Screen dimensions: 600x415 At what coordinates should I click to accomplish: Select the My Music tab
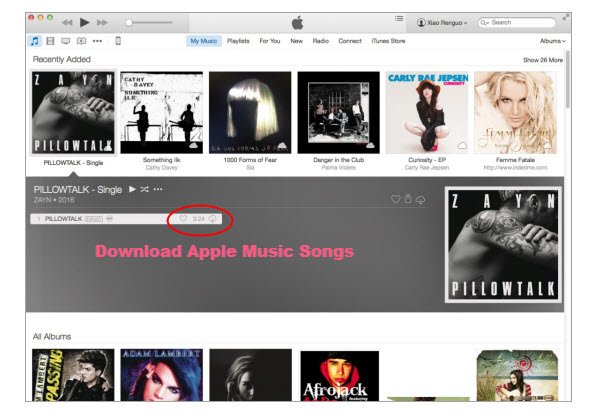(x=204, y=41)
